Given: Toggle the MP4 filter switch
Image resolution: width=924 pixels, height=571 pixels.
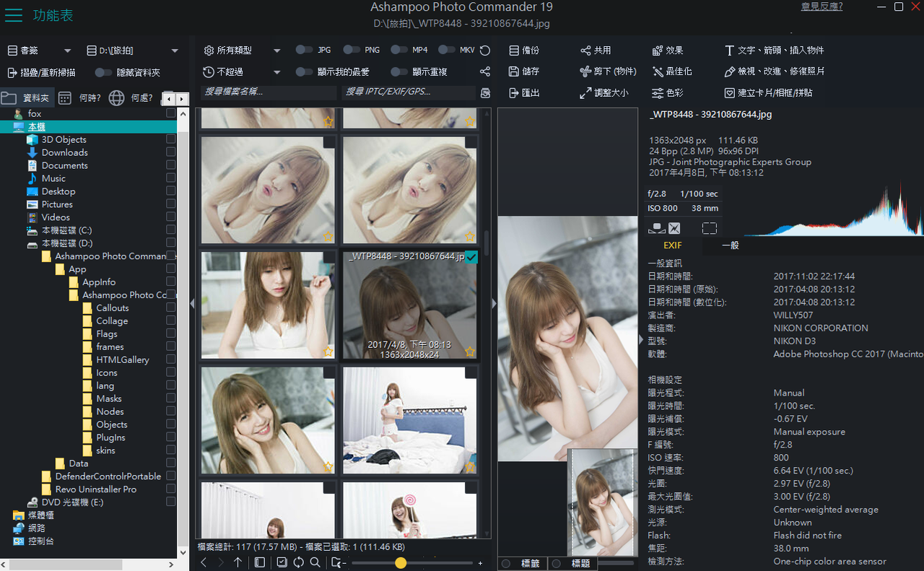Looking at the screenshot, I should [399, 50].
